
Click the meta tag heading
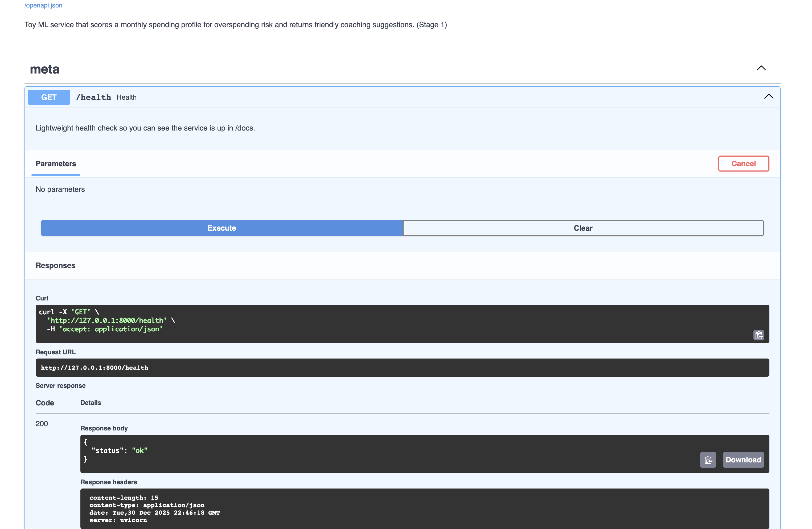45,69
